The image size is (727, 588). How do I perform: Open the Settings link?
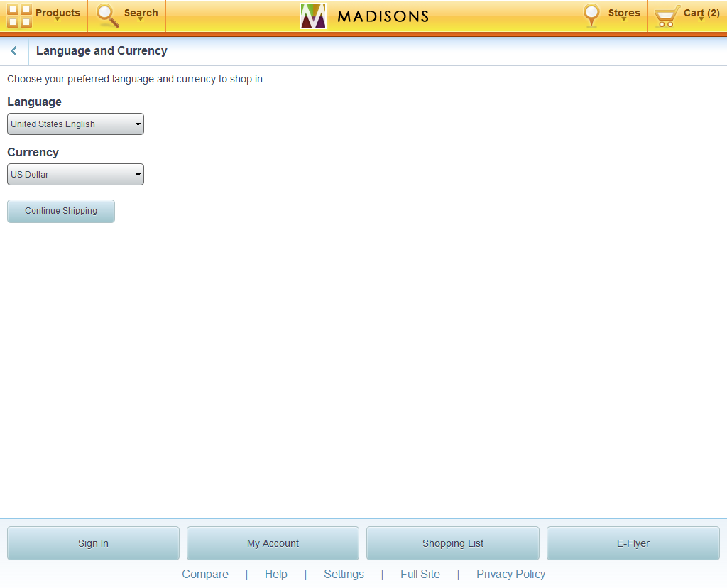point(344,574)
